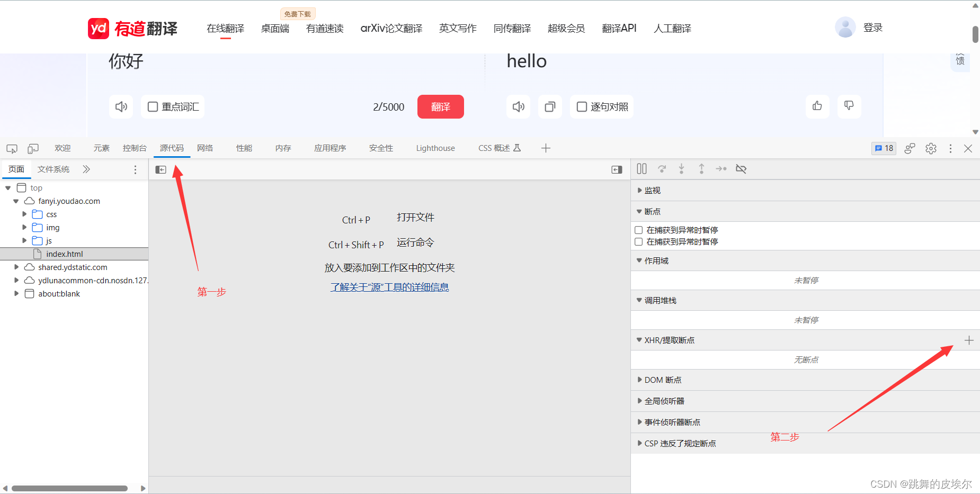Expand the about:blank frame node
Viewport: 980px width, 494px height.
(x=16, y=294)
